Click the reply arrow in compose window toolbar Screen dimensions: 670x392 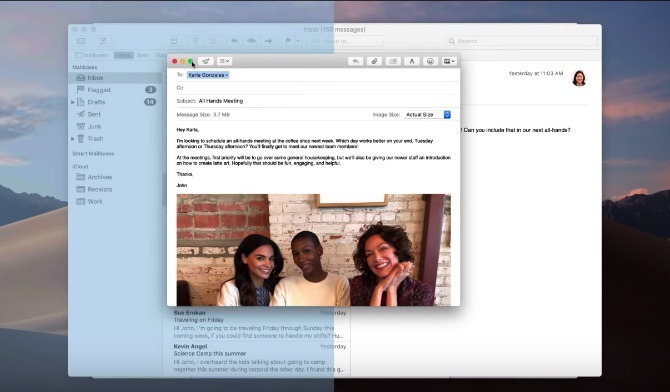[356, 61]
